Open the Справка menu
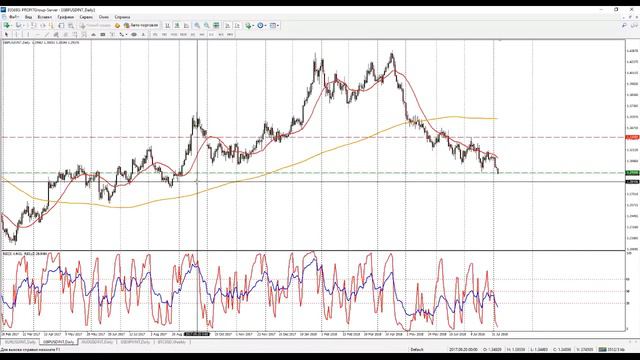The height and width of the screenshot is (360, 640). click(x=122, y=17)
